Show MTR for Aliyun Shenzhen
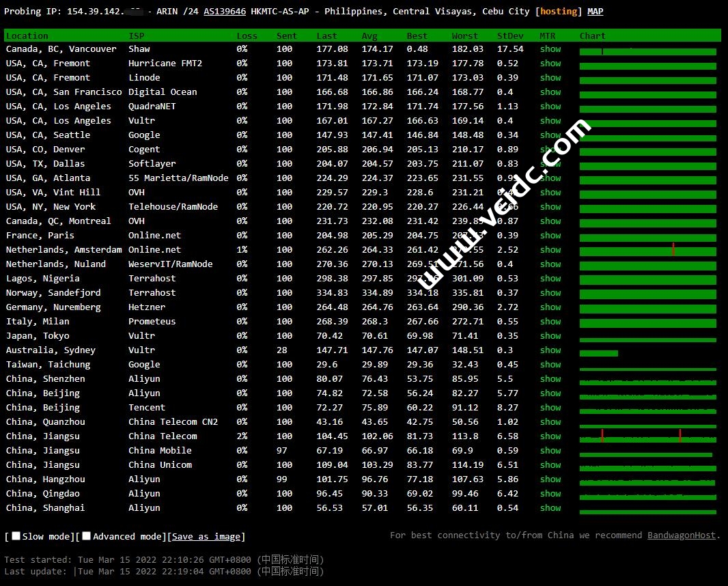The width and height of the screenshot is (728, 586). [x=550, y=379]
